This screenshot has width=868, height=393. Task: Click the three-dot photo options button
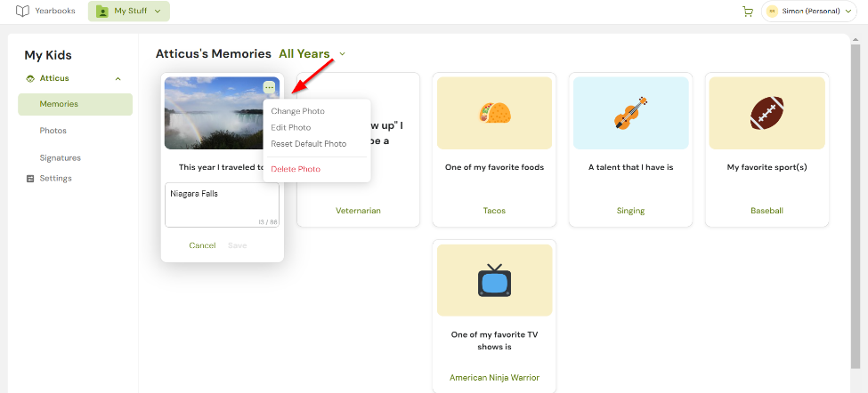269,87
